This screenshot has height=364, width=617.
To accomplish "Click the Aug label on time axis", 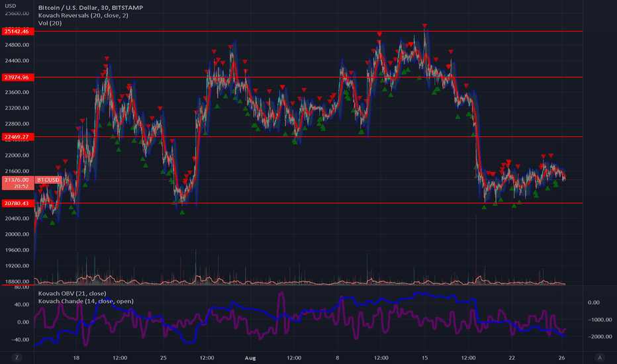I will (250, 358).
